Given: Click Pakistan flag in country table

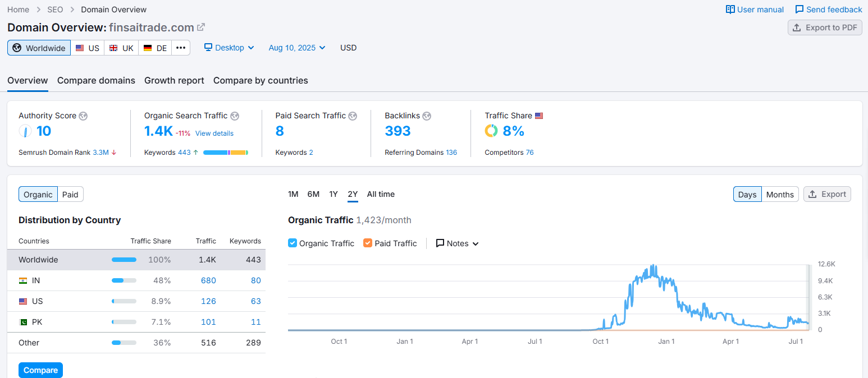Looking at the screenshot, I should (x=23, y=322).
